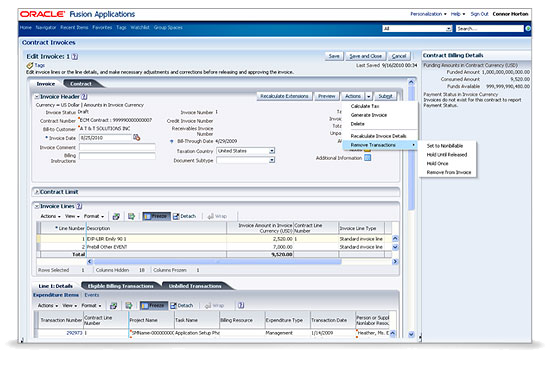Open the search scope All dropdown

(449, 28)
